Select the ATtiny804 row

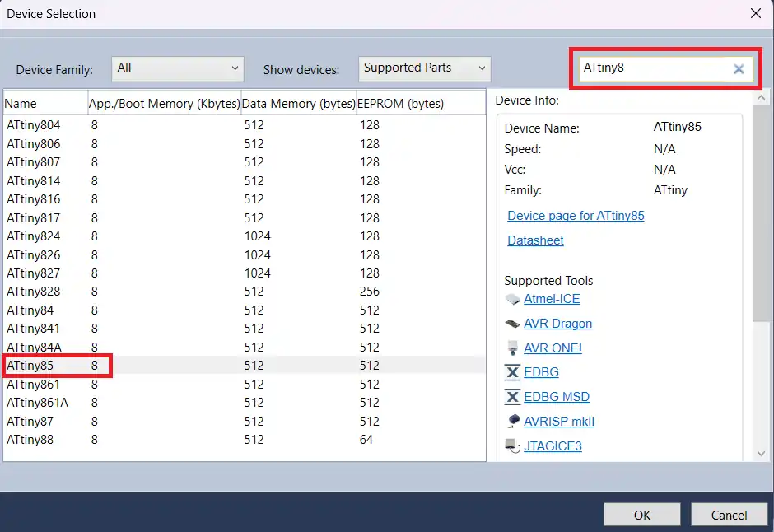click(x=245, y=125)
